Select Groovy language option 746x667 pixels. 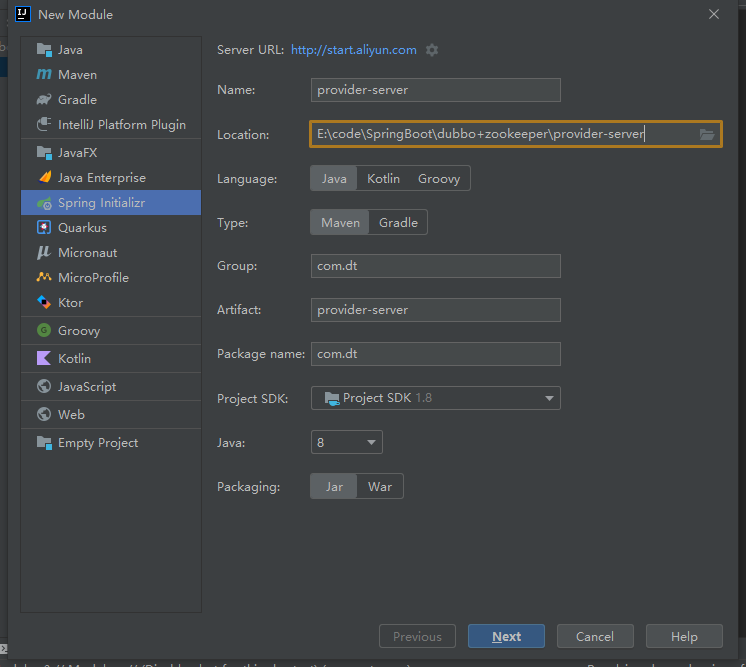[439, 178]
